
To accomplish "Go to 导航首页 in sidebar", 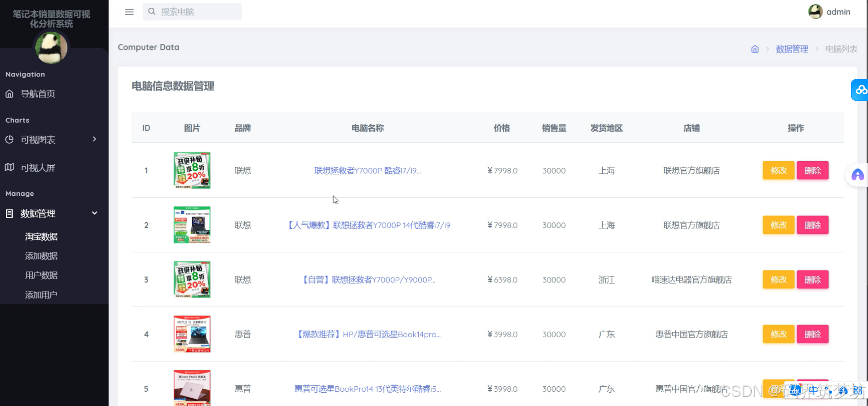I will point(38,94).
